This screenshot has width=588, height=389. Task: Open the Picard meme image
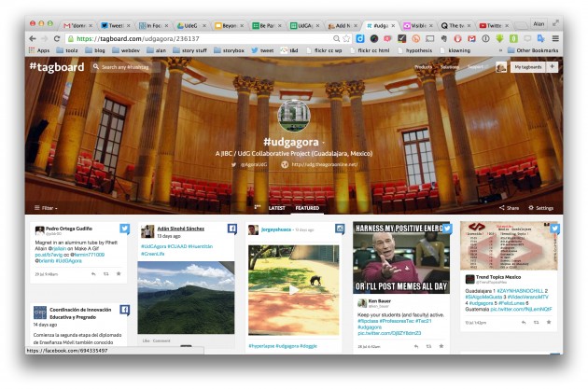[401, 257]
